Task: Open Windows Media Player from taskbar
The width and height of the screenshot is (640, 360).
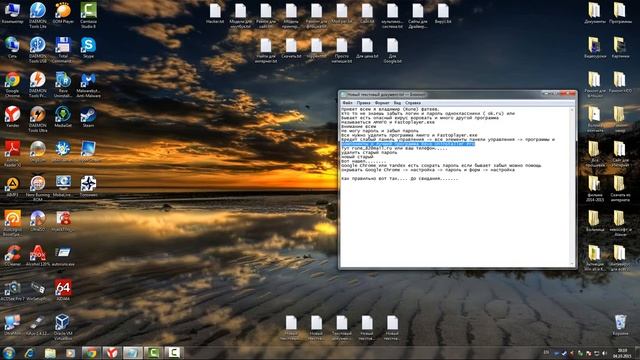Action: (71, 353)
